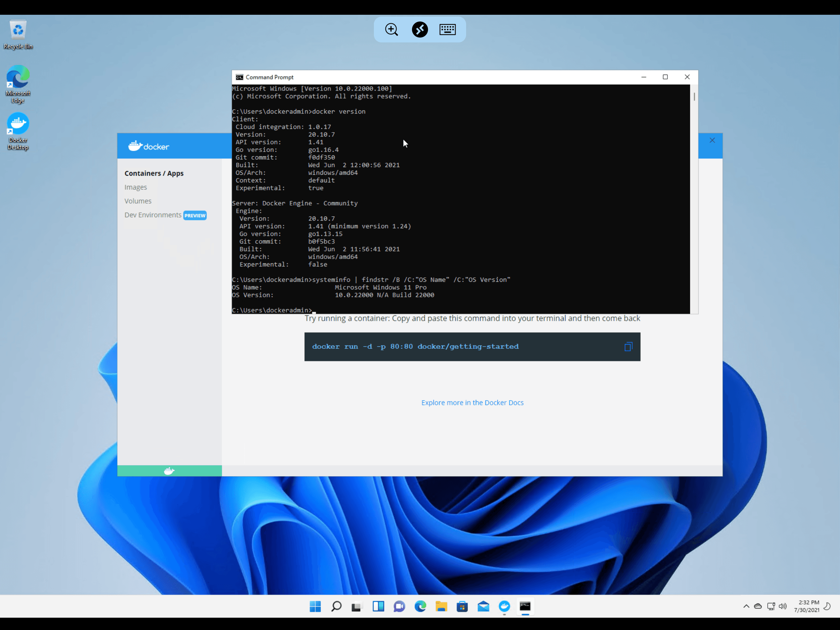840x630 pixels.
Task: Open Volumes in Docker sidebar
Action: [x=138, y=201]
